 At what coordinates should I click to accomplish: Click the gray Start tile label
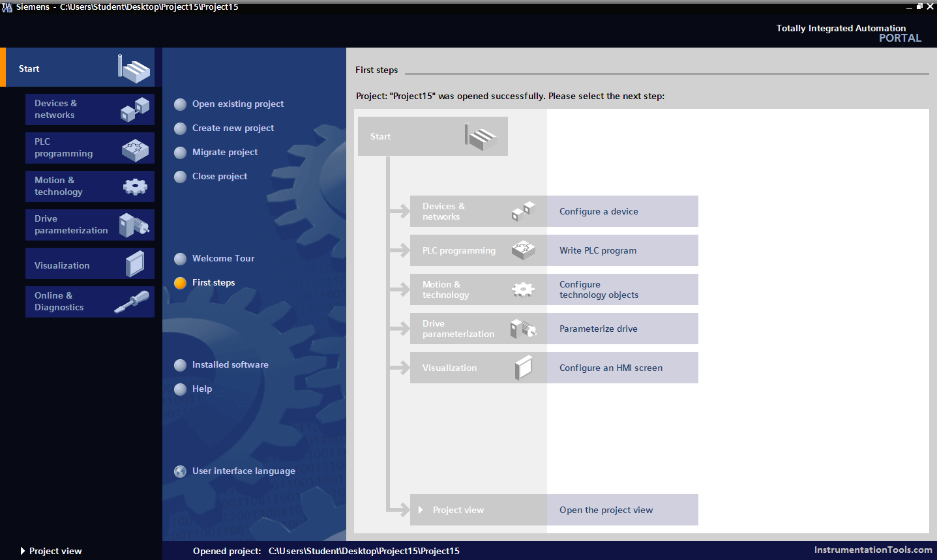(380, 136)
